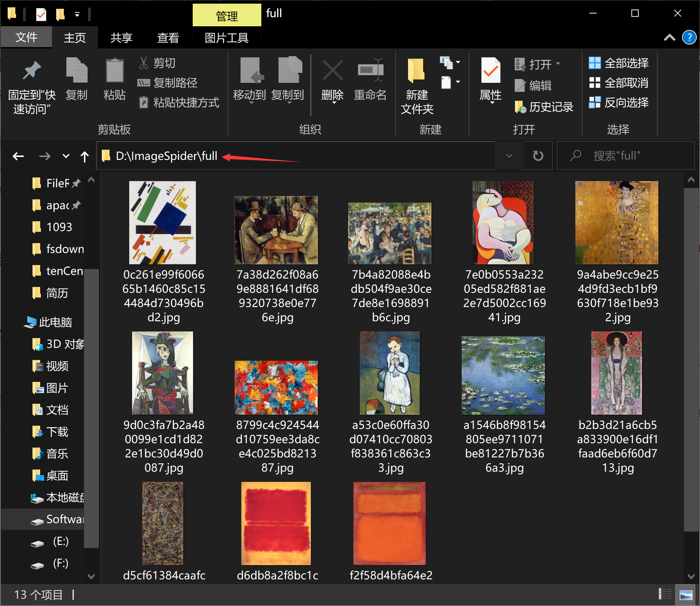Click Explorer title bar folder icon
Image resolution: width=700 pixels, height=606 pixels.
12,14
